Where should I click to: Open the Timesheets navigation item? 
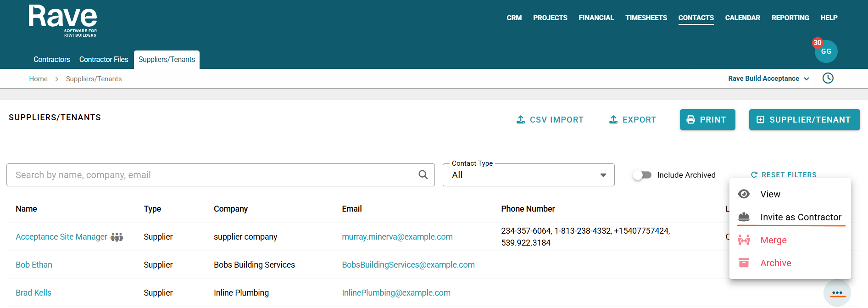pos(646,18)
